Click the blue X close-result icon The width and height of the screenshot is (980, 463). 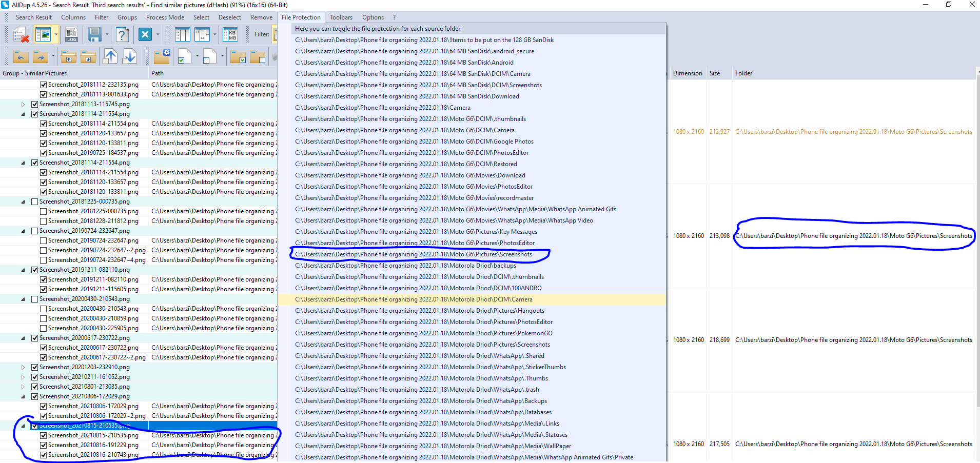[145, 35]
